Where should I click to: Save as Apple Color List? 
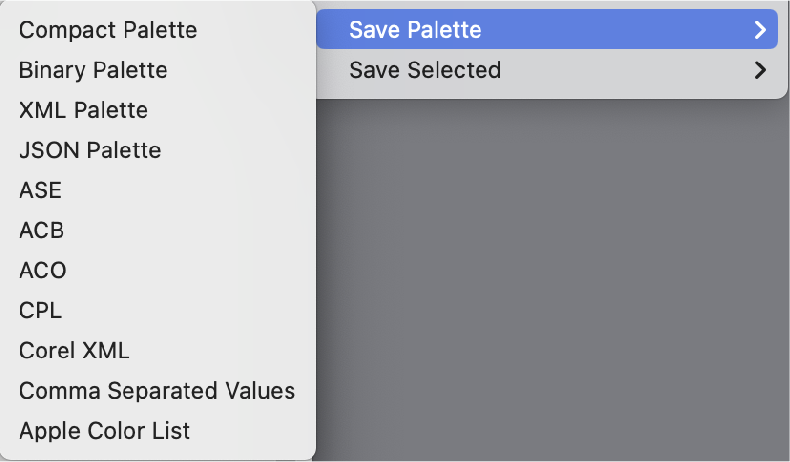pos(104,431)
